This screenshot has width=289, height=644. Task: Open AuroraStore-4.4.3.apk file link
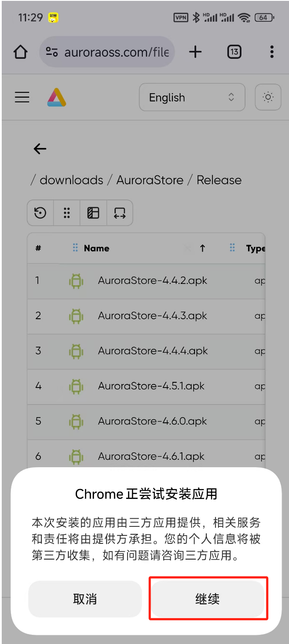pos(152,316)
